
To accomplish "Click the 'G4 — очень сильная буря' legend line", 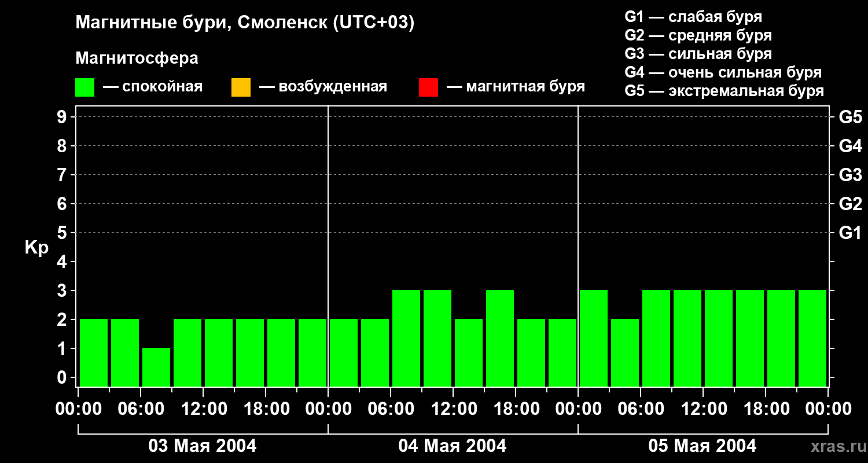I will tap(723, 72).
